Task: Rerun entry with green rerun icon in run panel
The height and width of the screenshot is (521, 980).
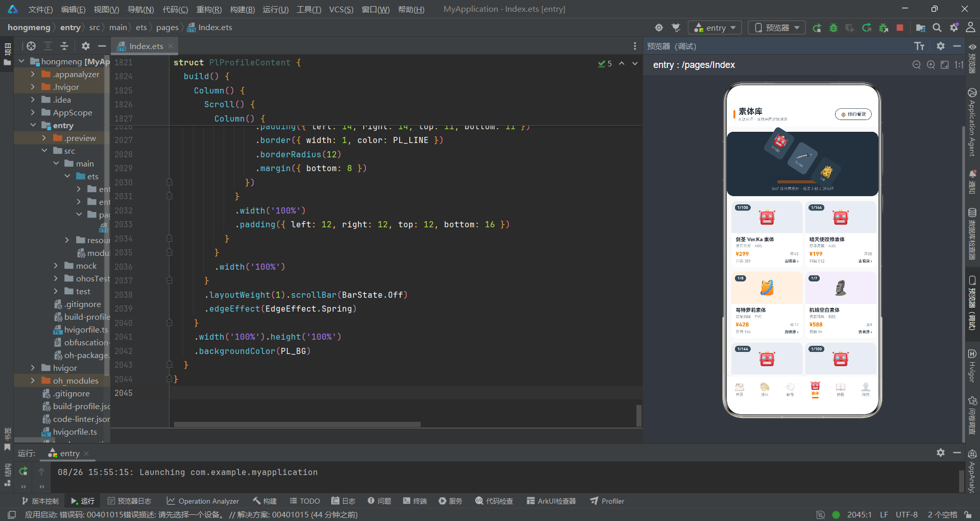Action: (x=23, y=471)
